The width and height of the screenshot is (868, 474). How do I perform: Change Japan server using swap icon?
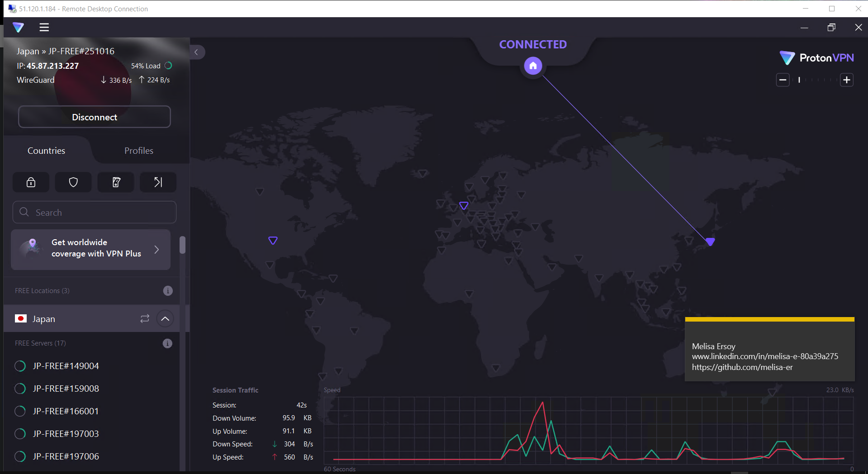(145, 319)
